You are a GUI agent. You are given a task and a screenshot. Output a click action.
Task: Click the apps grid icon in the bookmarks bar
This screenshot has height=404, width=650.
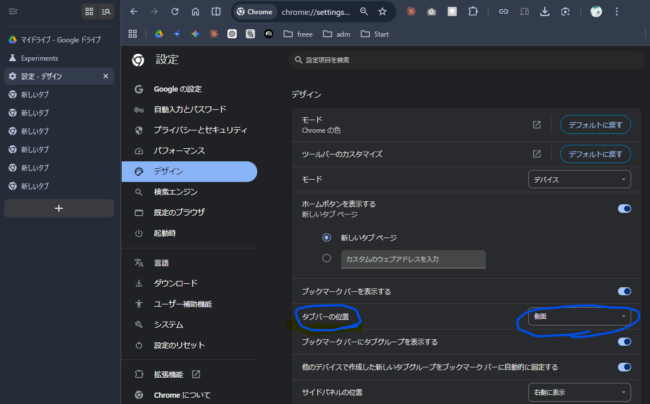coord(133,33)
